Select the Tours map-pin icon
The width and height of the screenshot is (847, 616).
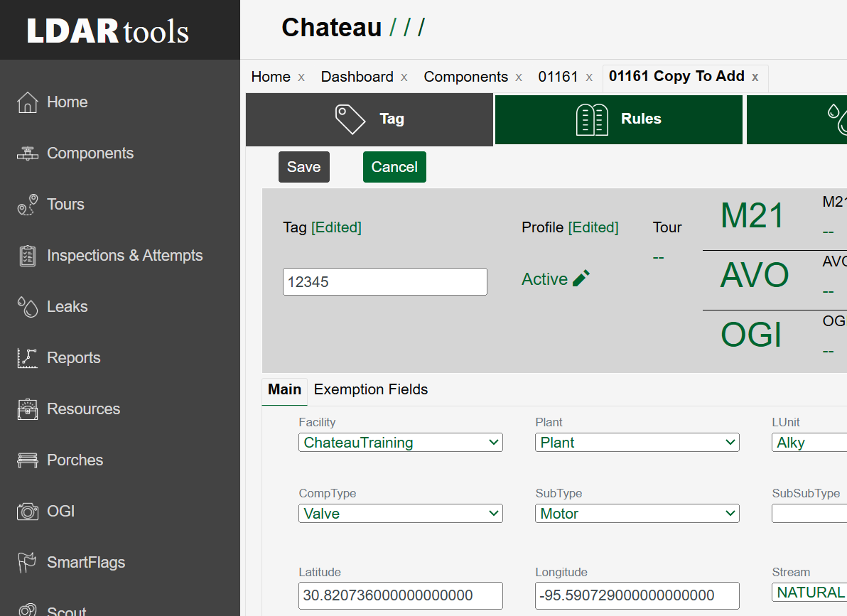point(28,205)
